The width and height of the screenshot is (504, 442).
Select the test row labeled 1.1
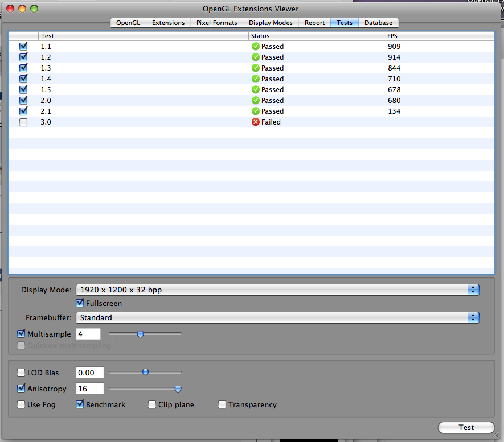pos(251,46)
